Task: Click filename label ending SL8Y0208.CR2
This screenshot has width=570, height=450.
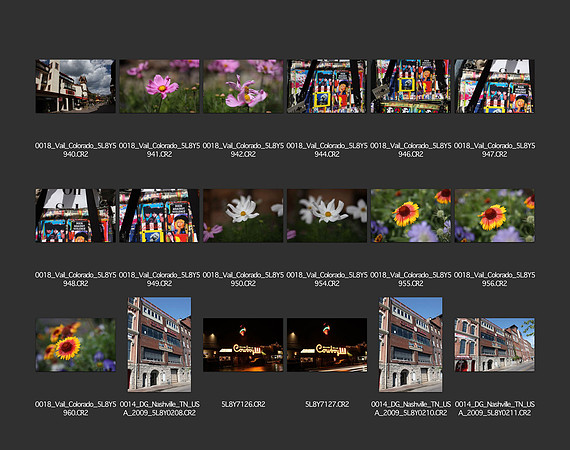Action: click(x=159, y=409)
